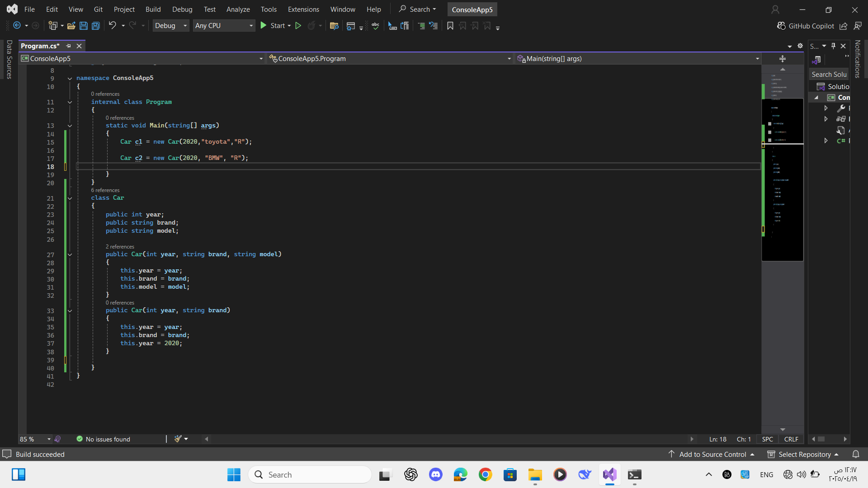The image size is (868, 488).
Task: Open editor settings gear in tab row
Action: [x=800, y=46]
